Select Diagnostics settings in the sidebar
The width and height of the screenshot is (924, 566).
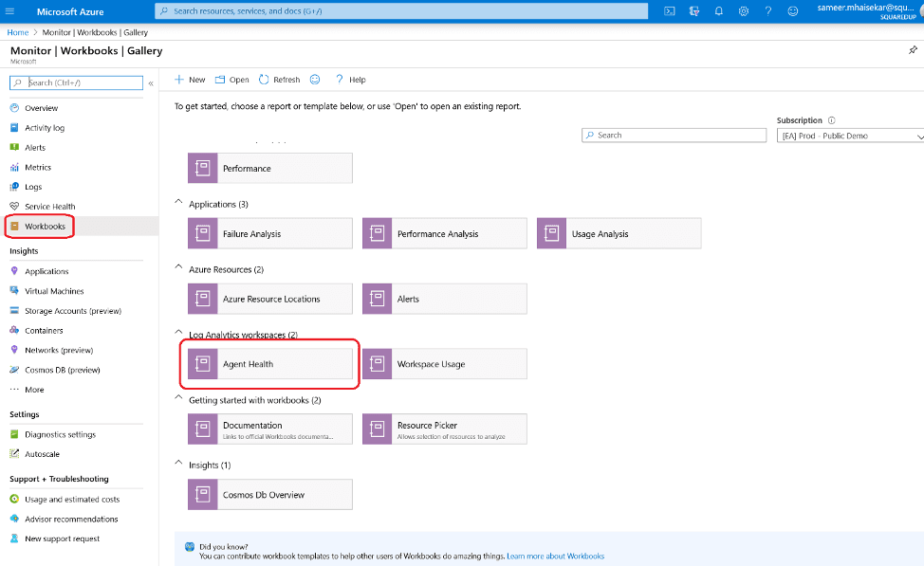point(60,434)
